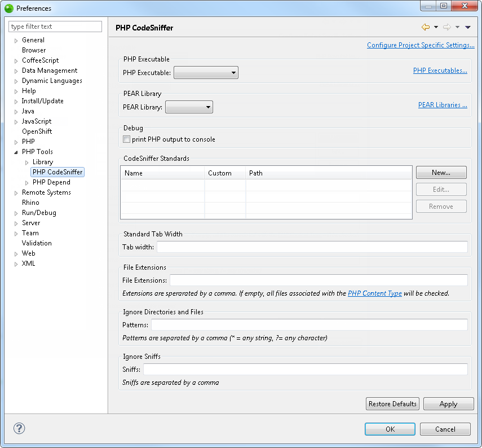Open Configure Project Specific Settings
Image resolution: width=482 pixels, height=448 pixels.
click(421, 45)
